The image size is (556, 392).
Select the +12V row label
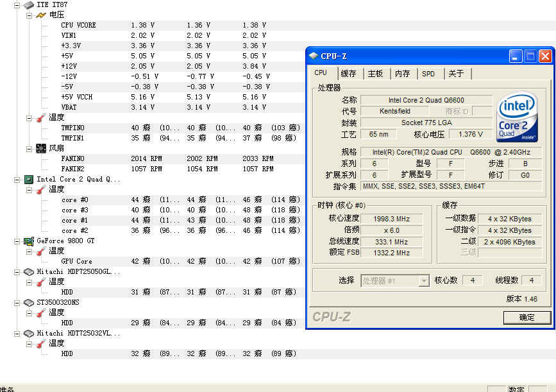69,66
